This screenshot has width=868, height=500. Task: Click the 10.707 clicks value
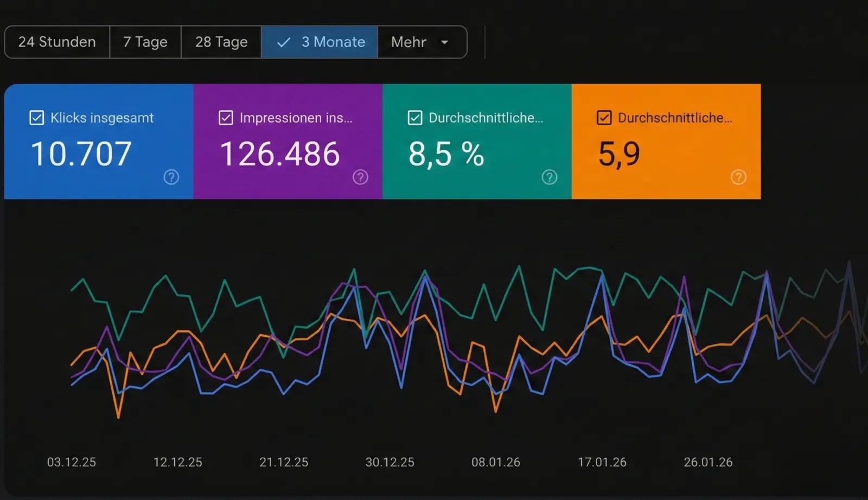point(81,154)
